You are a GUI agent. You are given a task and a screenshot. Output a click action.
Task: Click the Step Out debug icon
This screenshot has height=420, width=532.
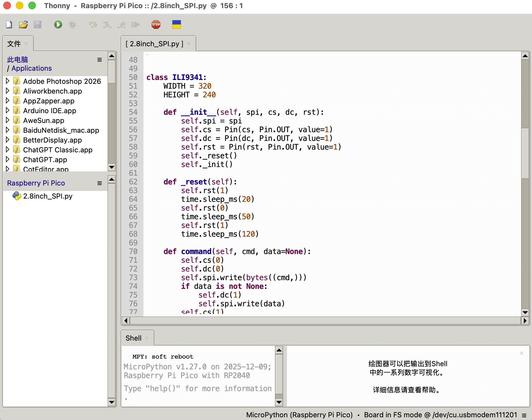tap(121, 24)
